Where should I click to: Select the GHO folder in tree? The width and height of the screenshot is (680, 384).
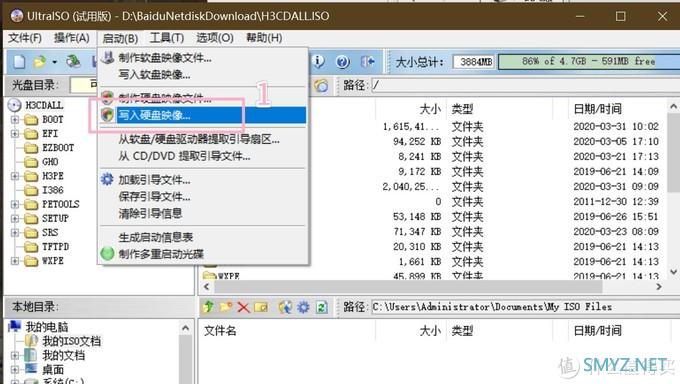pyautogui.click(x=42, y=162)
